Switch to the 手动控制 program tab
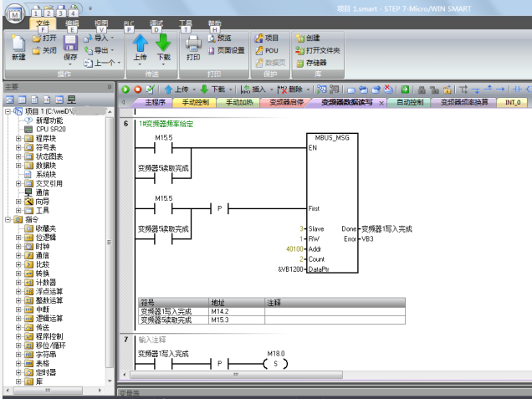 click(195, 103)
